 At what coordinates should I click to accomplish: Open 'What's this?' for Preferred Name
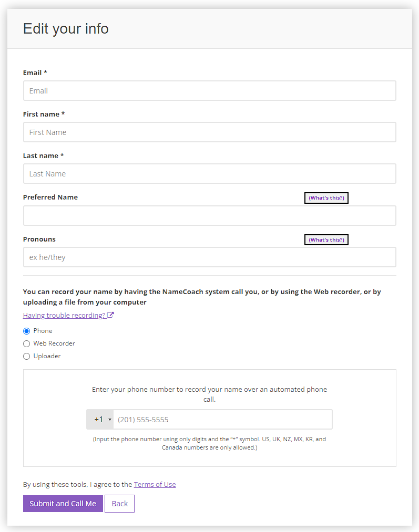tap(326, 198)
